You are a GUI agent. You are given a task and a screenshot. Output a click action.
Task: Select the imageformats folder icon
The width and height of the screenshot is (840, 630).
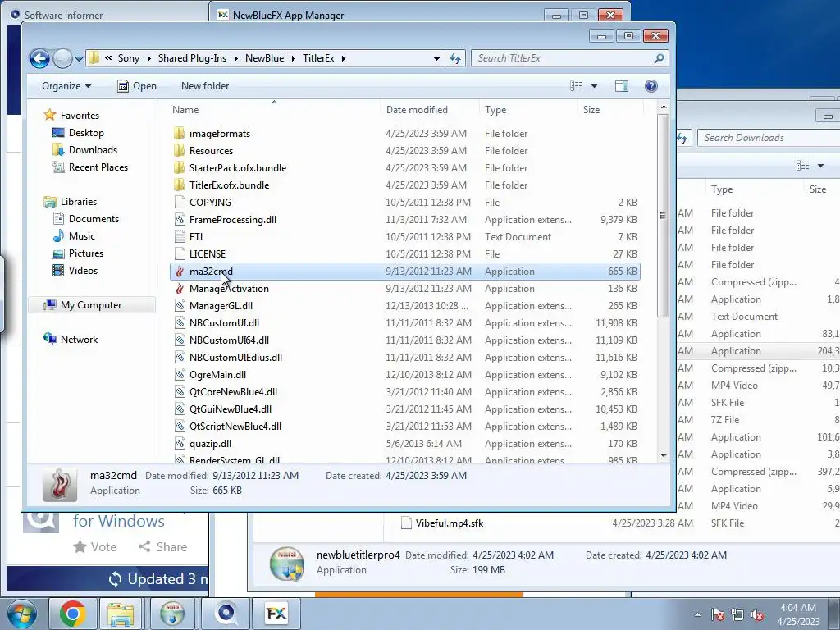[x=180, y=134]
